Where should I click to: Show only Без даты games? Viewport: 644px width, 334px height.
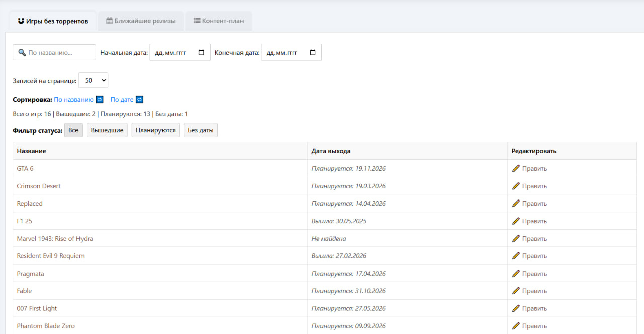200,130
